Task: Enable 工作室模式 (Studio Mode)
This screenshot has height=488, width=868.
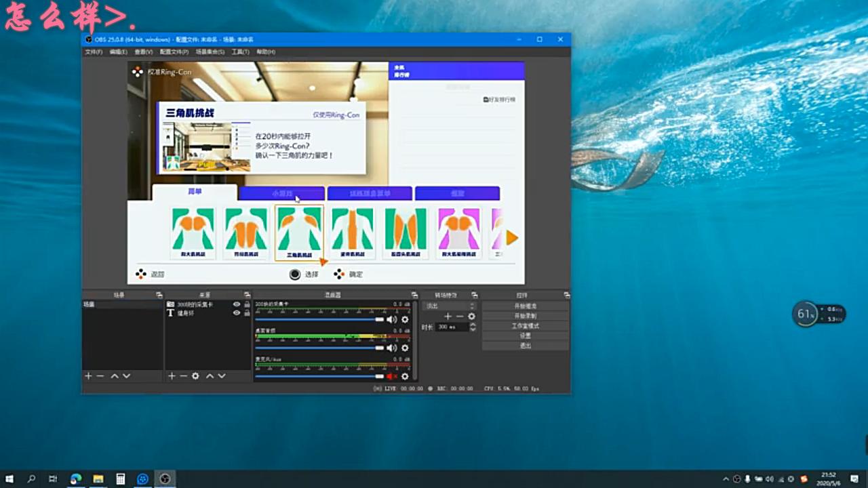Action: 526,326
